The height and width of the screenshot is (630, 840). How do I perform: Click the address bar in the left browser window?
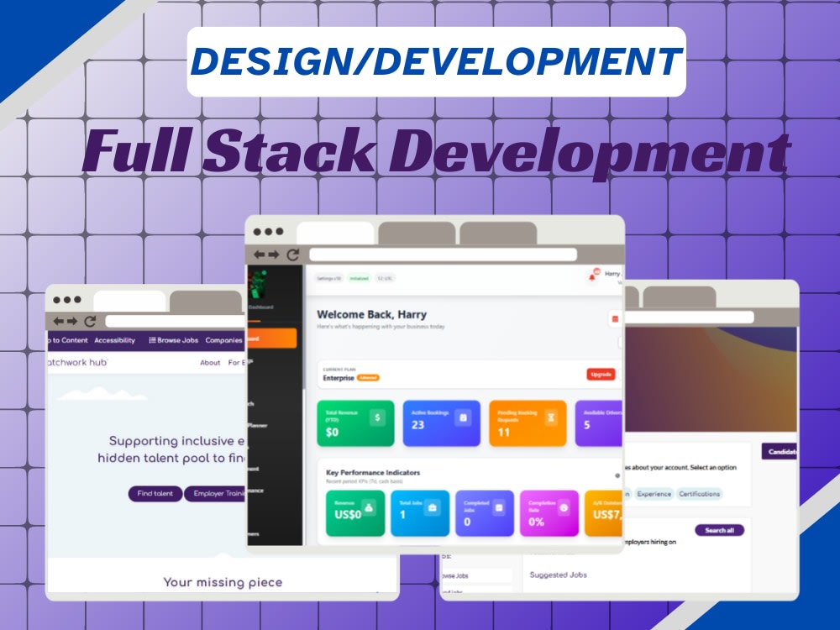175,321
